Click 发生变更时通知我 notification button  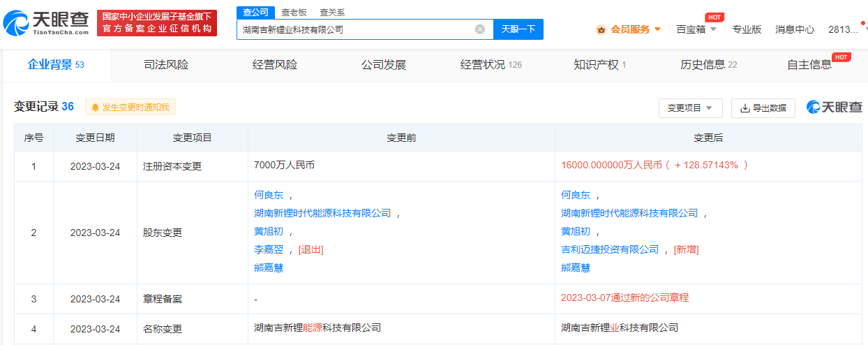pos(130,108)
